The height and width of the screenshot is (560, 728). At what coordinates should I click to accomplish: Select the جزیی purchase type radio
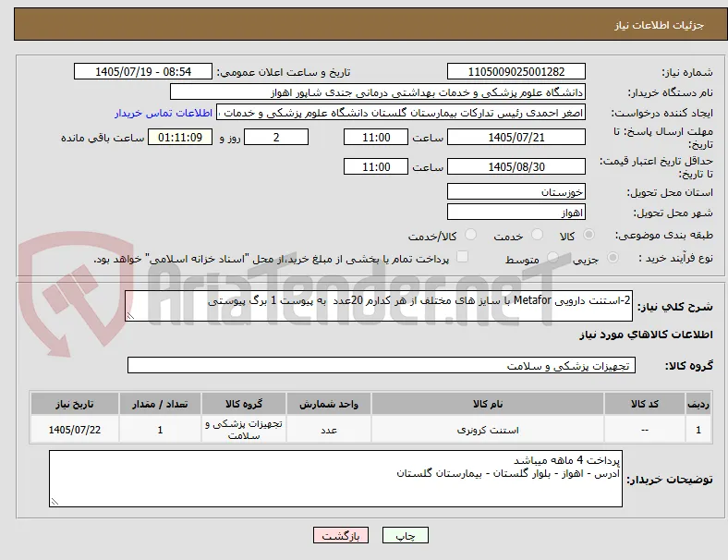pyautogui.click(x=613, y=257)
